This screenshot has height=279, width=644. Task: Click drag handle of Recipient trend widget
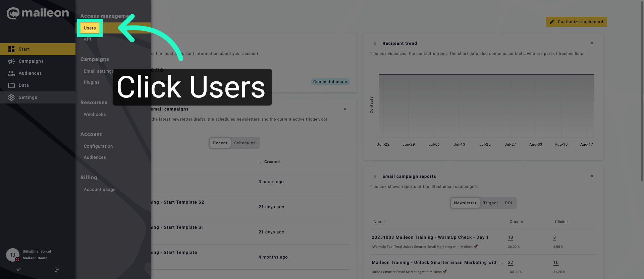(x=375, y=44)
